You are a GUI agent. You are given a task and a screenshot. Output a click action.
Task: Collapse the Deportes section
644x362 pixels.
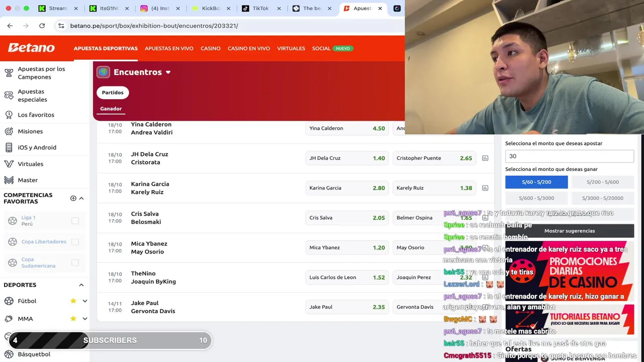point(82,285)
